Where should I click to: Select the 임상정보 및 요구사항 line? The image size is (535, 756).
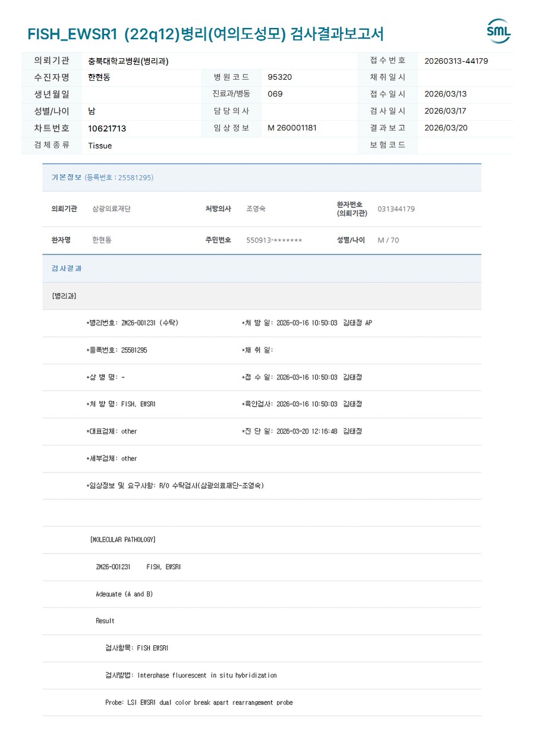pos(175,485)
